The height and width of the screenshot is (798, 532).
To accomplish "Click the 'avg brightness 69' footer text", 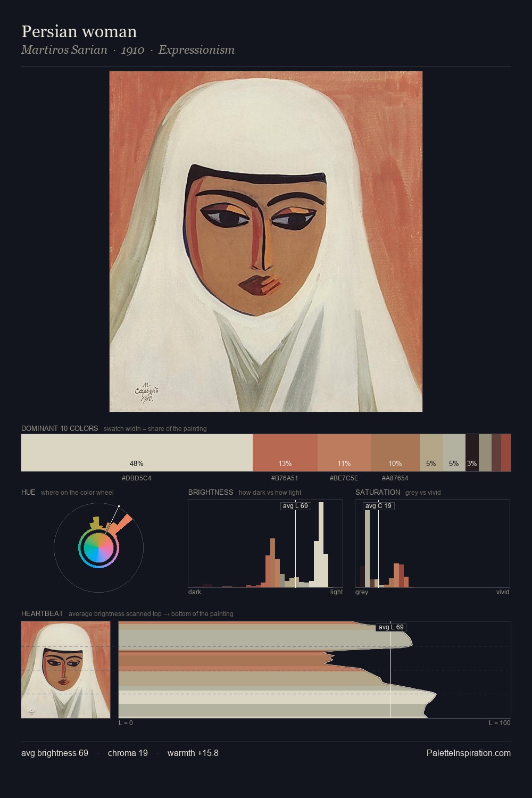I will click(x=55, y=753).
